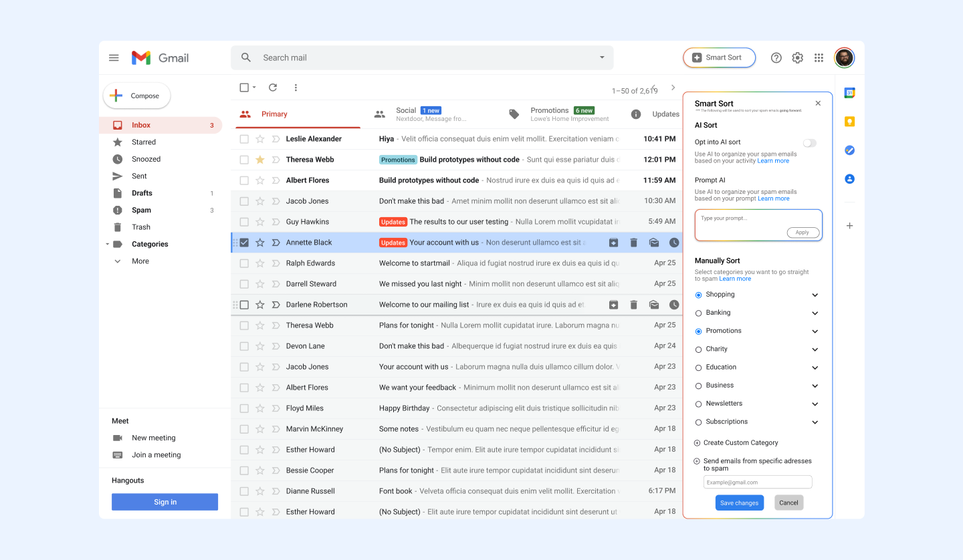Expand the Subscriptions category chevron
This screenshot has height=560, width=963.
tap(815, 422)
